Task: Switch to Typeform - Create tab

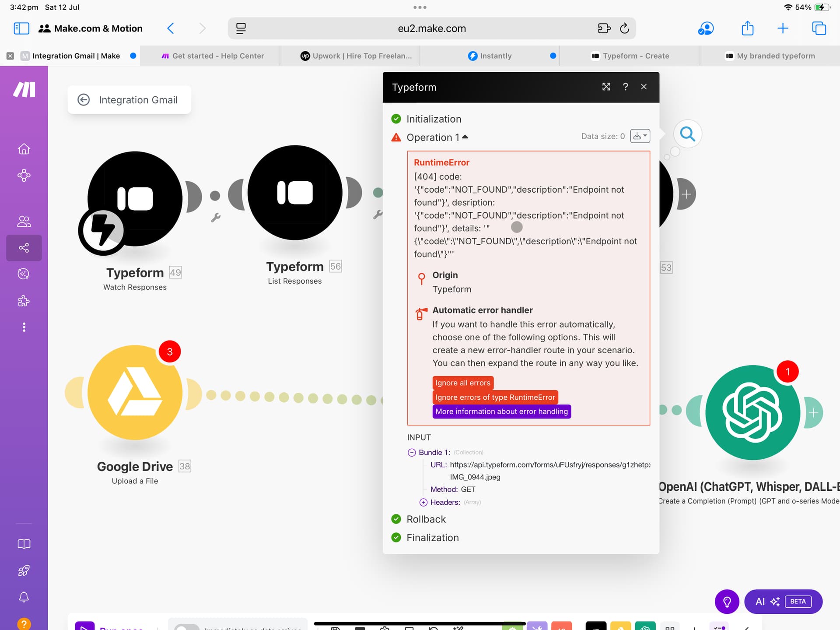Action: (x=630, y=56)
